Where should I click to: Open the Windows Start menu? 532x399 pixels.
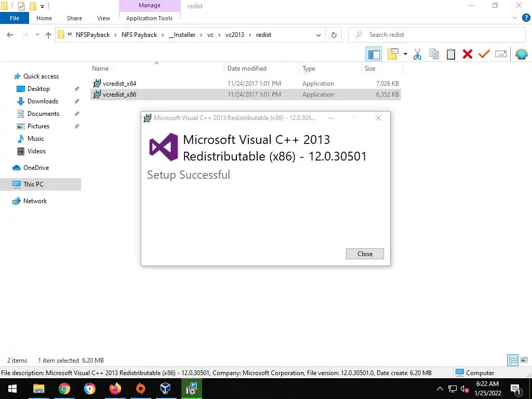[x=12, y=389]
